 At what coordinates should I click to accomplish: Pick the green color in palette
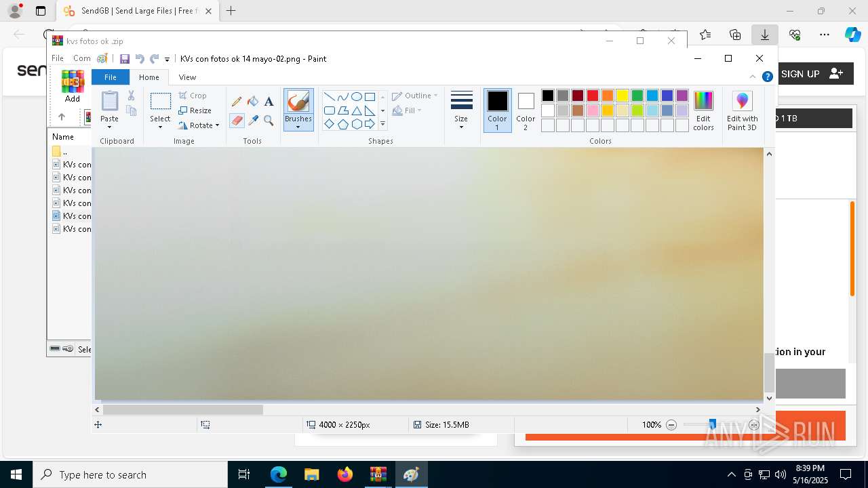coord(637,96)
